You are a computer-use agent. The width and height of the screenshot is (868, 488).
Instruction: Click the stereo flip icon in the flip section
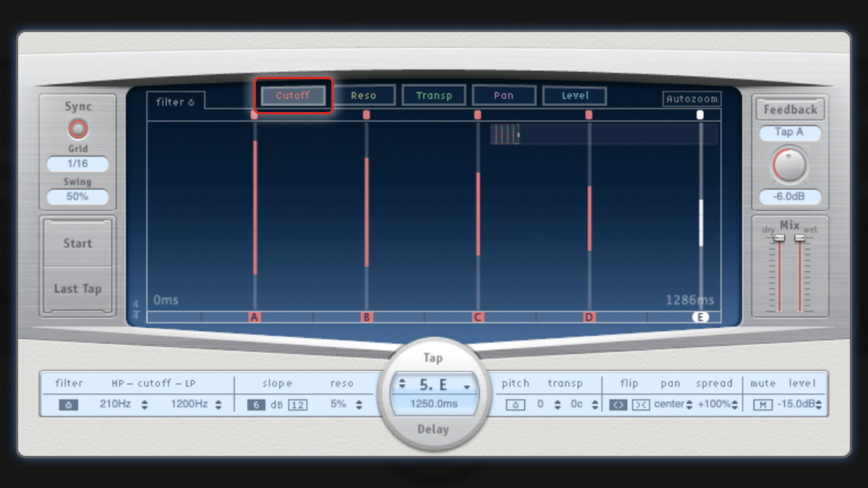[618, 404]
